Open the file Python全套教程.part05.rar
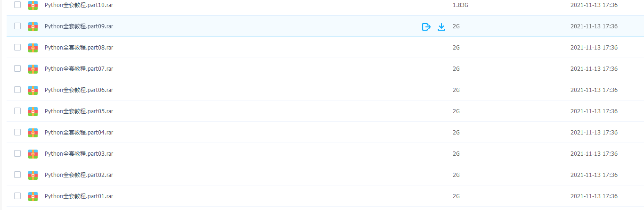Viewport: 644px width, 210px height. click(79, 111)
